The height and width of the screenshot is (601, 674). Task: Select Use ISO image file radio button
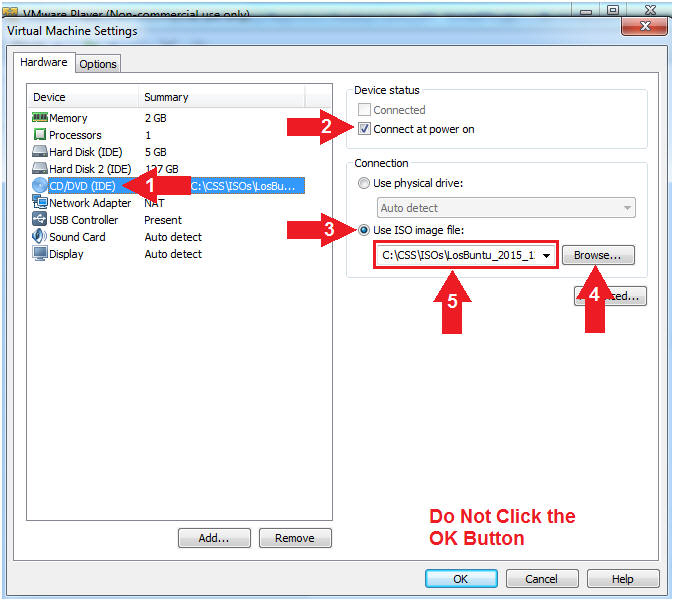tap(364, 230)
